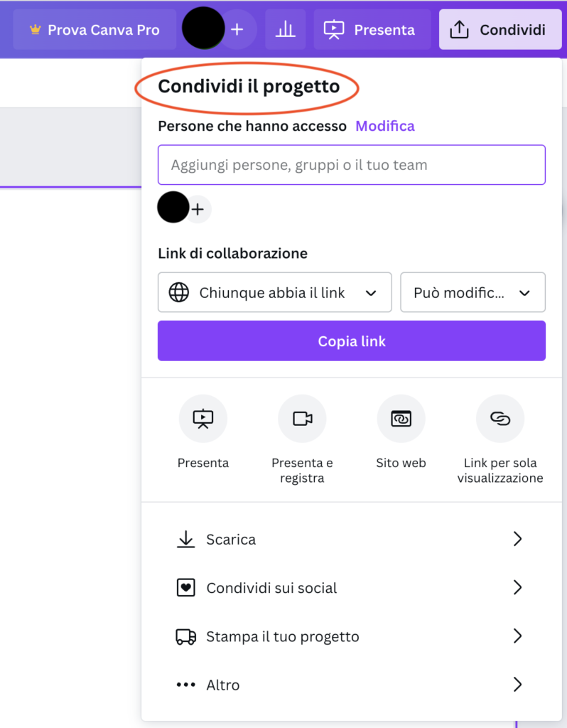
Task: Expand the Scarica option
Action: click(x=349, y=540)
